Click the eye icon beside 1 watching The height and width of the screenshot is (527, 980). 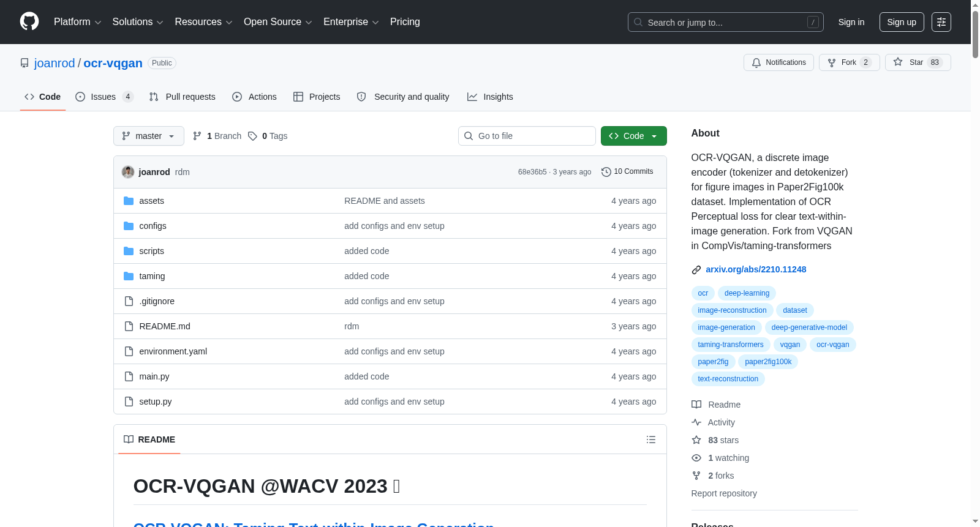click(x=696, y=458)
